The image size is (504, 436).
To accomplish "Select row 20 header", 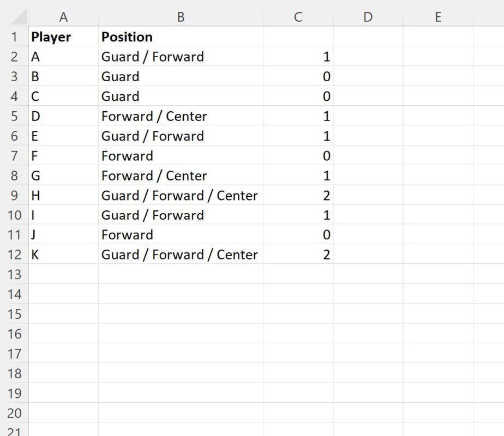I will (x=14, y=413).
